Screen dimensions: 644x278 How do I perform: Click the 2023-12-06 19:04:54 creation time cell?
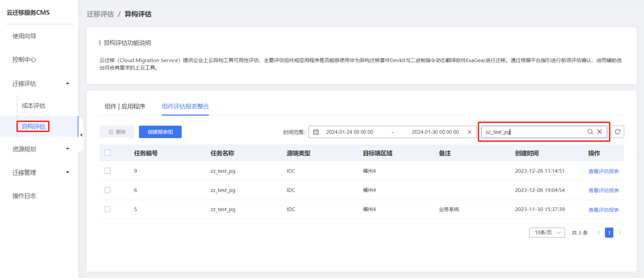click(540, 190)
